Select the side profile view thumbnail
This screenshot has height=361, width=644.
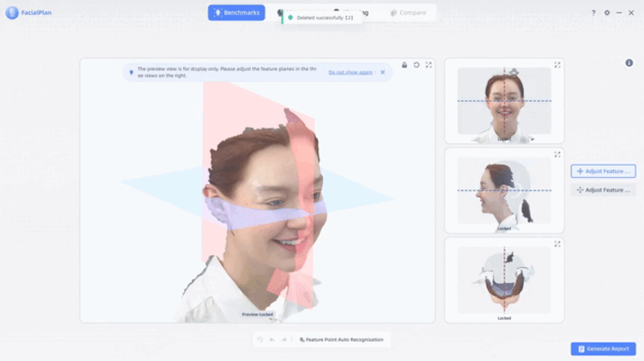click(x=505, y=191)
